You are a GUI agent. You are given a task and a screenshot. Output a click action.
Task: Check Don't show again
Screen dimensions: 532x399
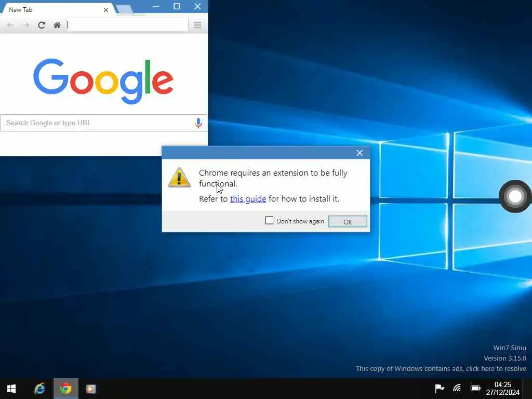[x=269, y=220]
